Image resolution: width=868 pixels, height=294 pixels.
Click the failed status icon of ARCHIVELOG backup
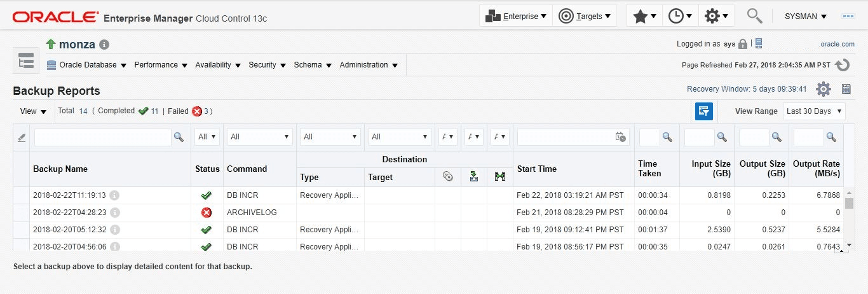click(206, 213)
